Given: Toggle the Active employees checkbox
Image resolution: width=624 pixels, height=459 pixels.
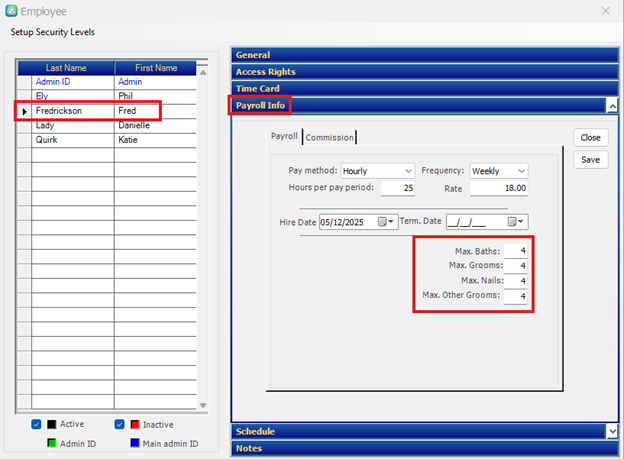Looking at the screenshot, I should pyautogui.click(x=37, y=423).
